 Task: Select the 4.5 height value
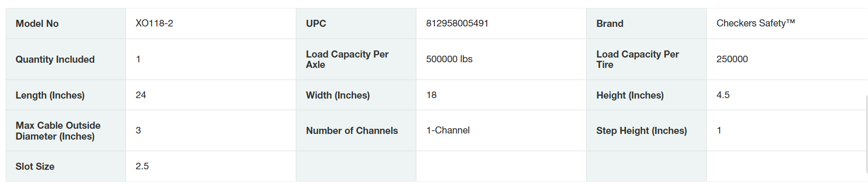pyautogui.click(x=723, y=95)
